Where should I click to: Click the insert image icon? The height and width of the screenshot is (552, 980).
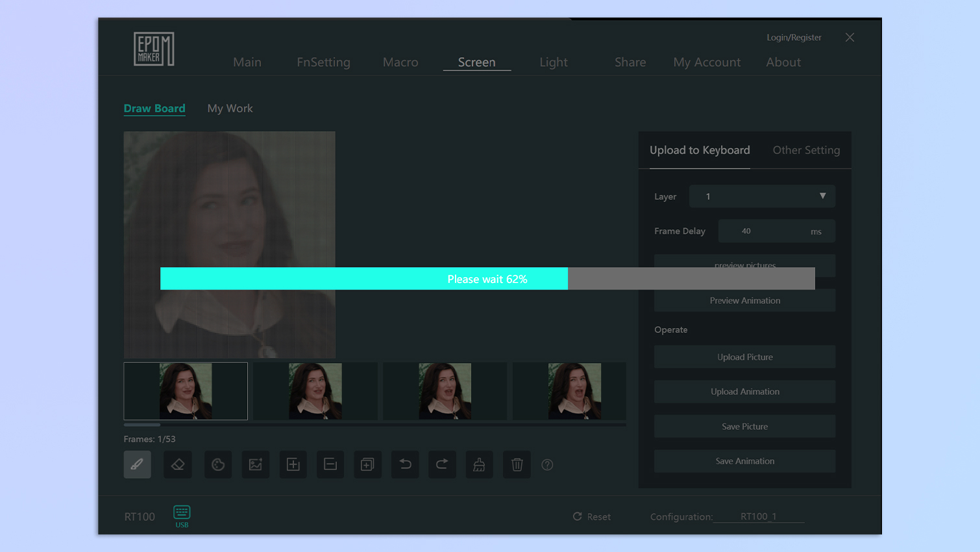pyautogui.click(x=256, y=464)
